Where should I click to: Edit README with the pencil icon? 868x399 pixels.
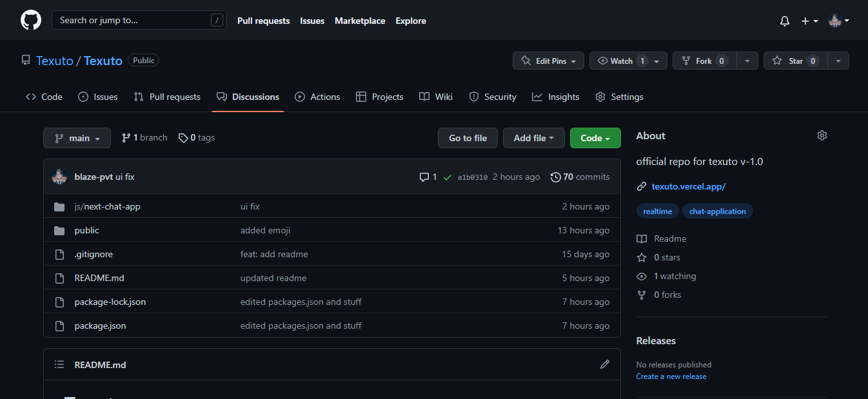coord(605,364)
